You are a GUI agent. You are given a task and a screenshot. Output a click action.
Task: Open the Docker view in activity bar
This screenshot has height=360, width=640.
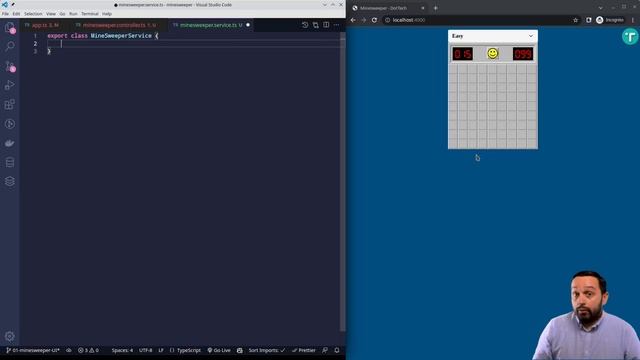pos(10,143)
